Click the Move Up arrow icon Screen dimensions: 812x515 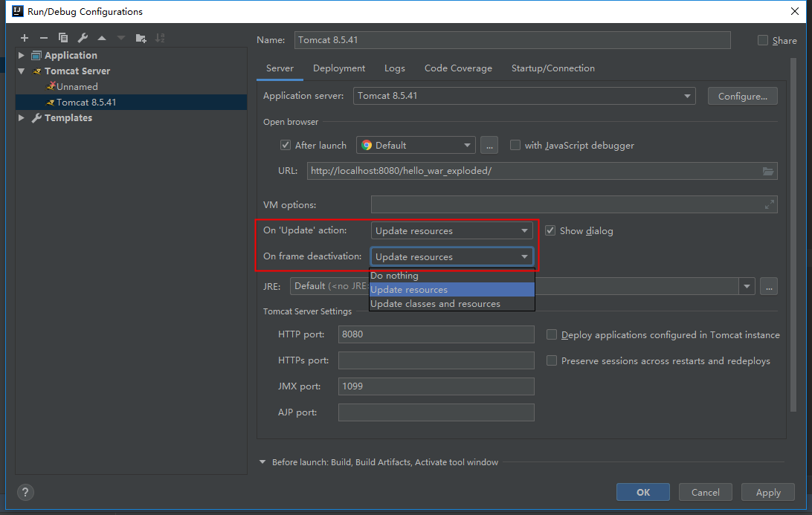(x=102, y=38)
